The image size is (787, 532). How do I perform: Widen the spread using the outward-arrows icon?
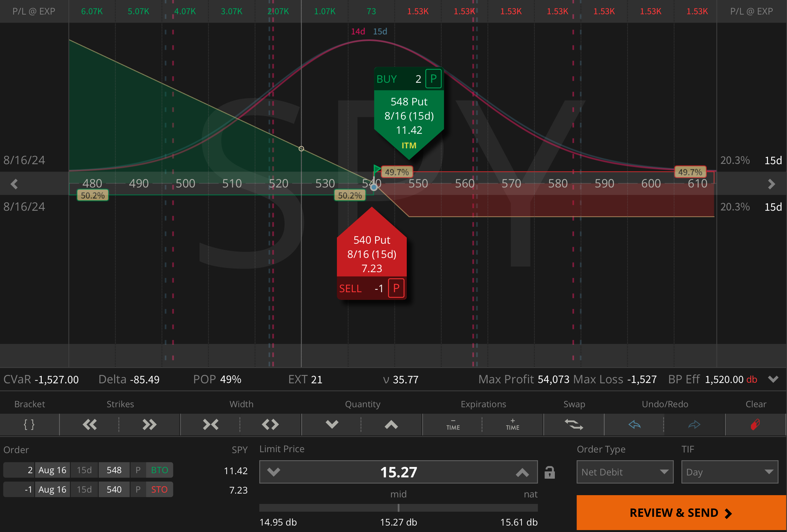[270, 424]
